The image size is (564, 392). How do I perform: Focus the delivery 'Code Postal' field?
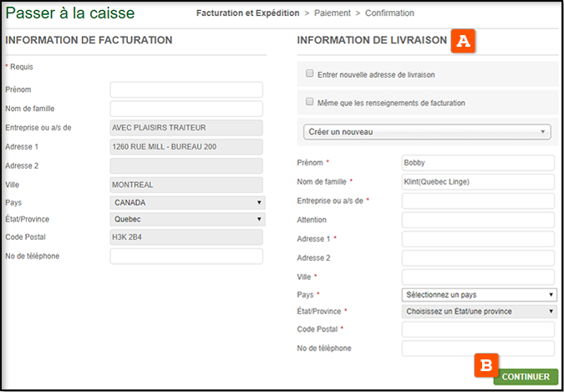(478, 330)
